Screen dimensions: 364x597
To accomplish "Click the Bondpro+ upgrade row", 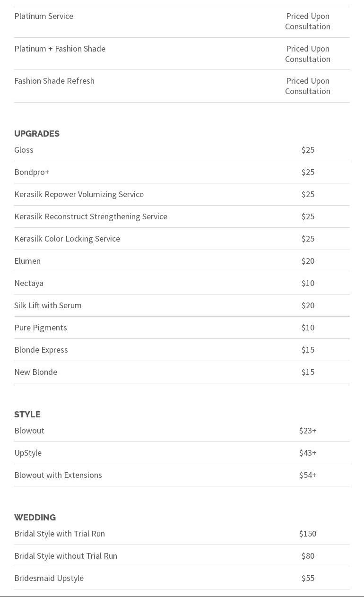I will 32,172.
